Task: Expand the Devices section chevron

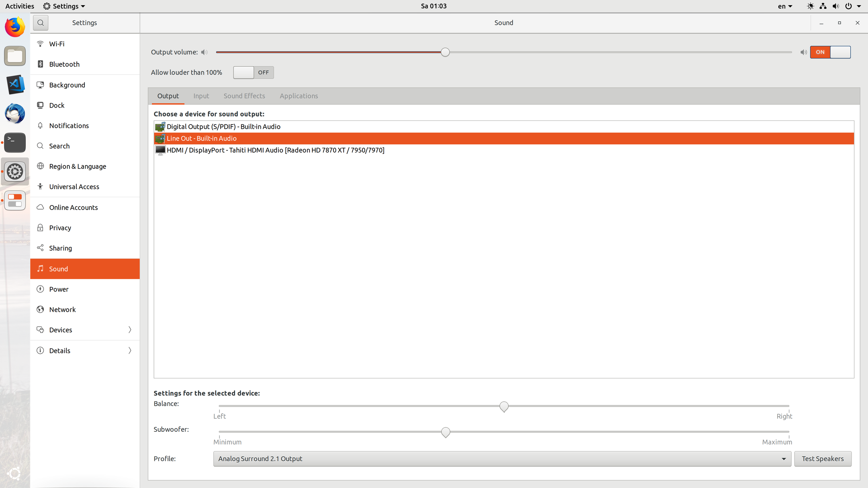Action: tap(129, 330)
